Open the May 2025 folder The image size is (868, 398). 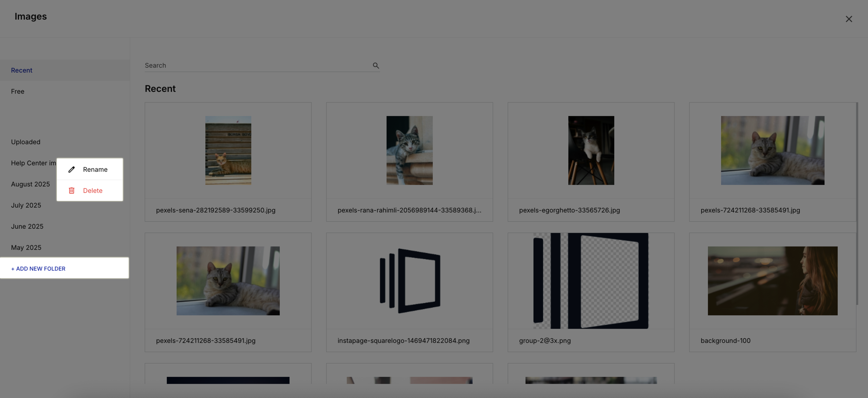point(26,248)
